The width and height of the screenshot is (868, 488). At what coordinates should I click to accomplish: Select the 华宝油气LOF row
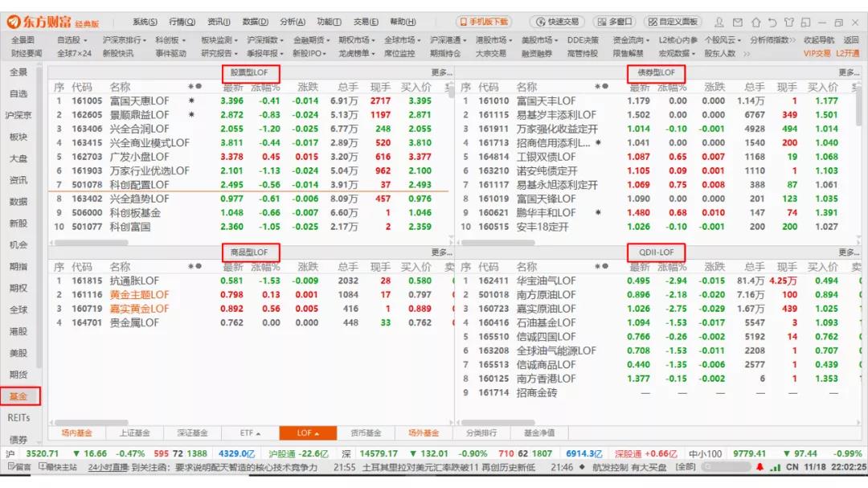click(x=659, y=281)
